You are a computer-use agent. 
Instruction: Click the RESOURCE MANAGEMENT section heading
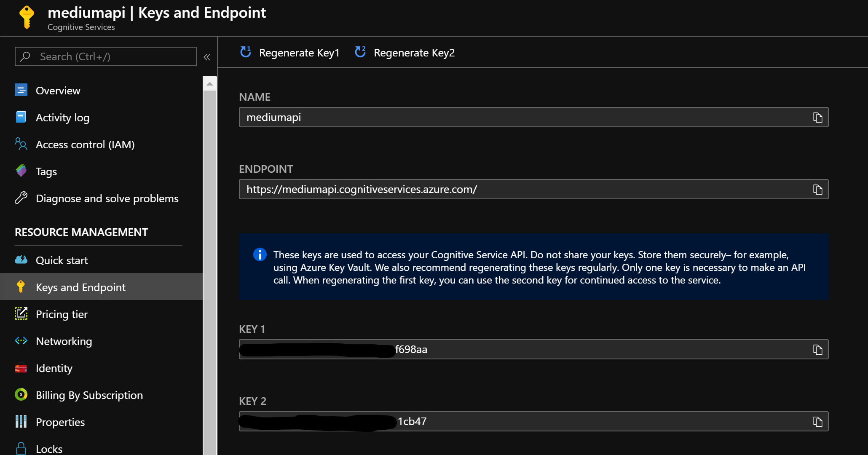[81, 232]
